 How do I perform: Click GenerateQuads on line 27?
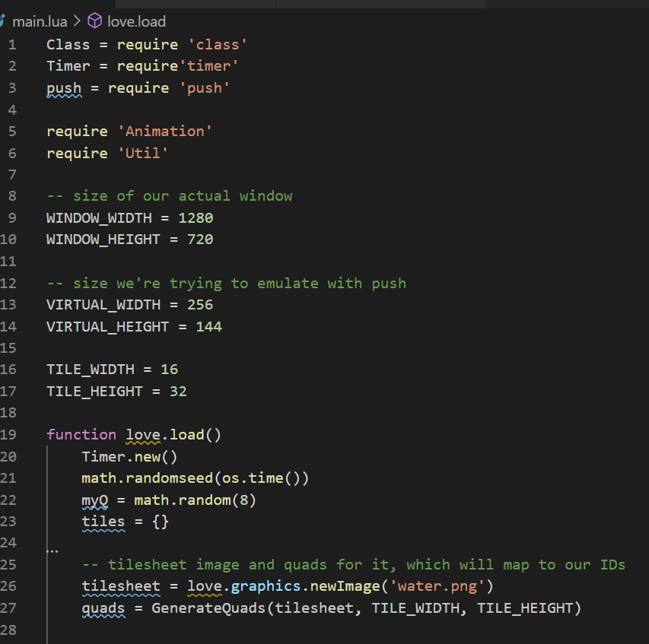(209, 608)
